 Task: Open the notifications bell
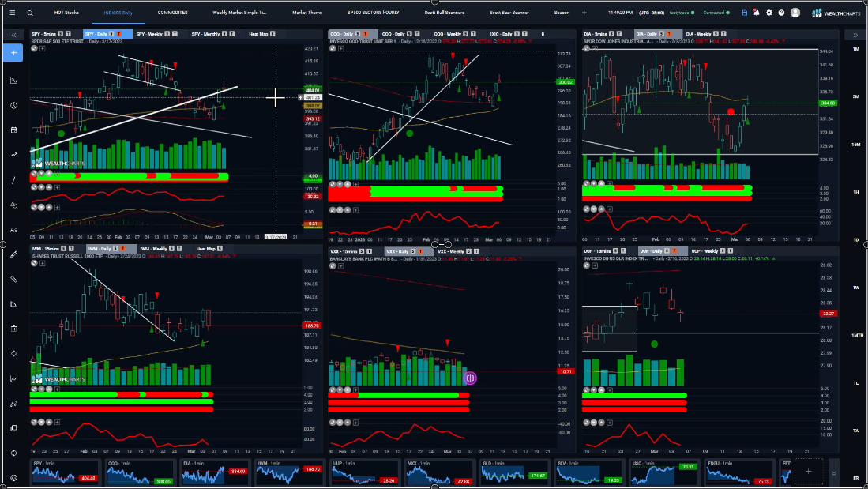756,13
